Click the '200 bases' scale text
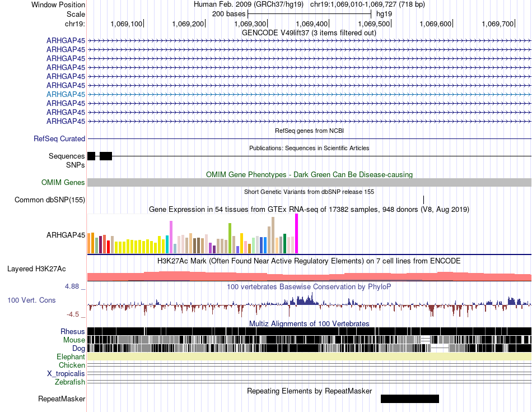The width and height of the screenshot is (532, 412). point(228,14)
